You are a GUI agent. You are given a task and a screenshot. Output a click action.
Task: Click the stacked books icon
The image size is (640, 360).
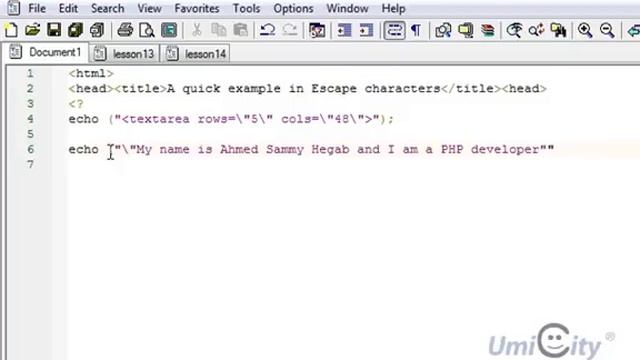pos(487,30)
